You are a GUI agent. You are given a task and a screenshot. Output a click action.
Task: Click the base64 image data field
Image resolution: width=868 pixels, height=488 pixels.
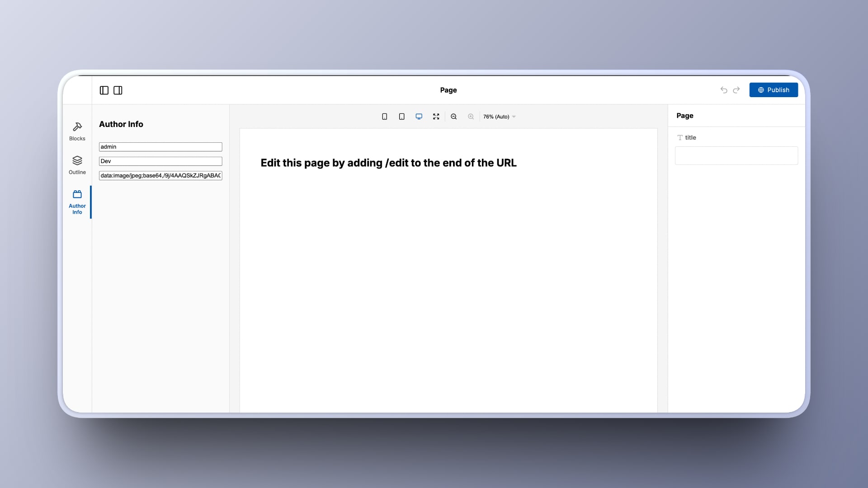(x=160, y=176)
